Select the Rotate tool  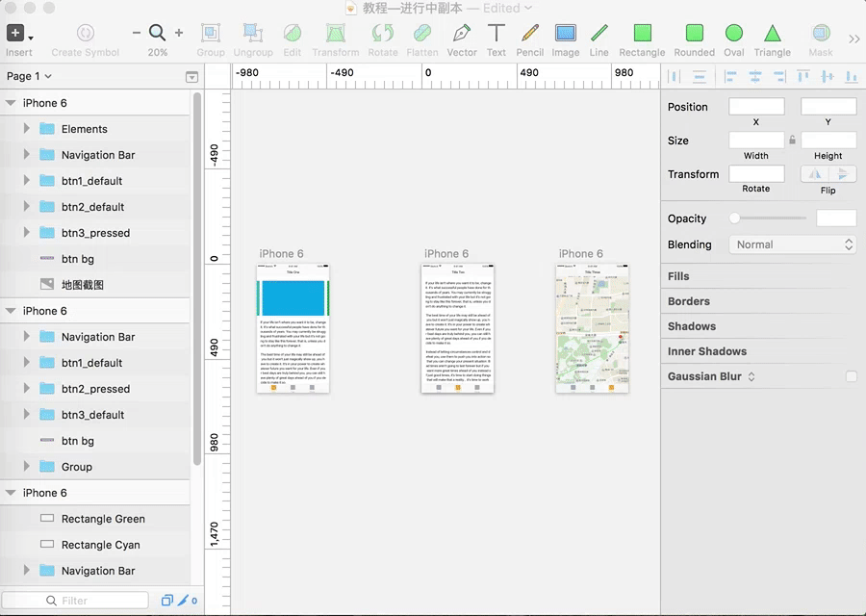pyautogui.click(x=383, y=33)
